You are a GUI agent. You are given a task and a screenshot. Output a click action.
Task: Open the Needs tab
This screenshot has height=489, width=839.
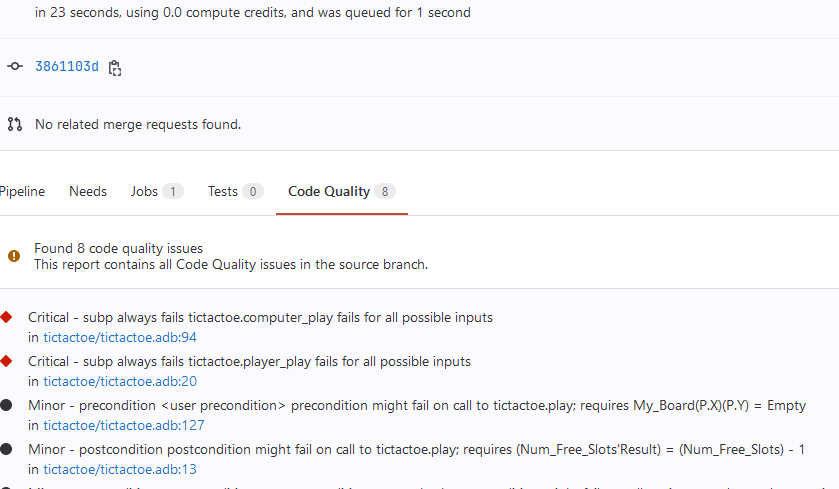88,191
